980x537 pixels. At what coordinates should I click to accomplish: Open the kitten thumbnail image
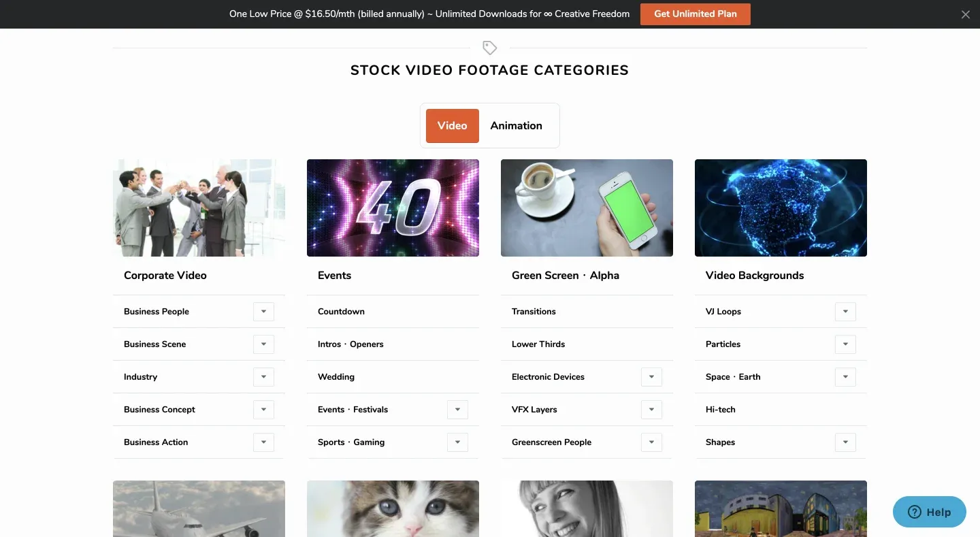coord(393,508)
